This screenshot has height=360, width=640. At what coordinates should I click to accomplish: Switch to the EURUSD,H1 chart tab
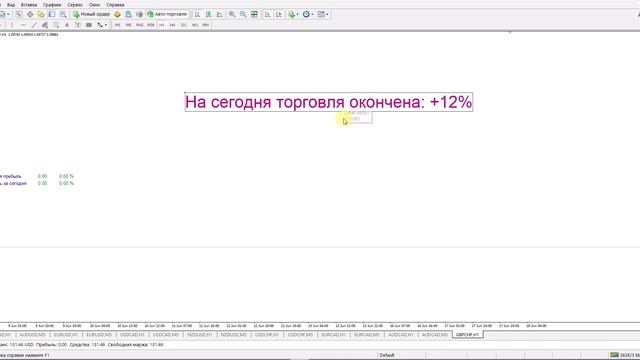click(x=66, y=335)
